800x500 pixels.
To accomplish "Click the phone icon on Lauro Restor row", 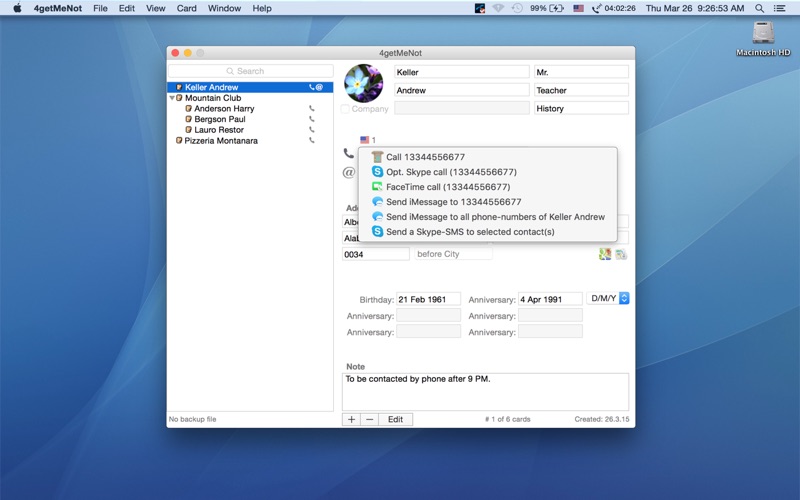I will (x=312, y=130).
